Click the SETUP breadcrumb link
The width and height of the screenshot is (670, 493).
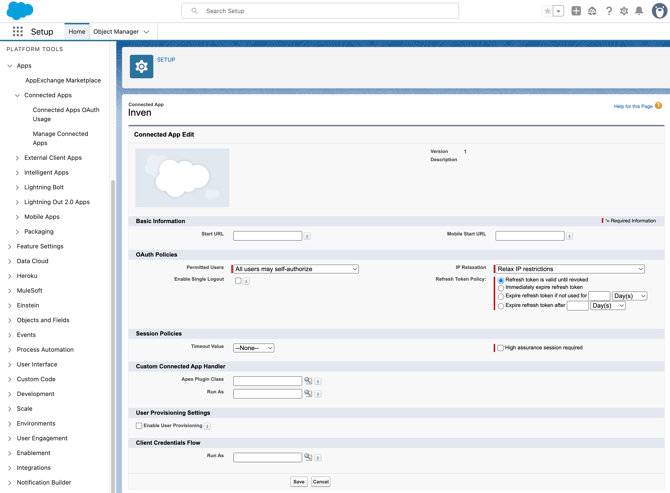tap(166, 59)
